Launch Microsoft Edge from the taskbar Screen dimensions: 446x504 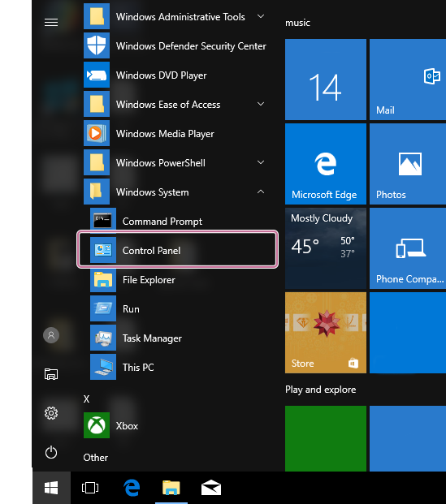pos(132,488)
